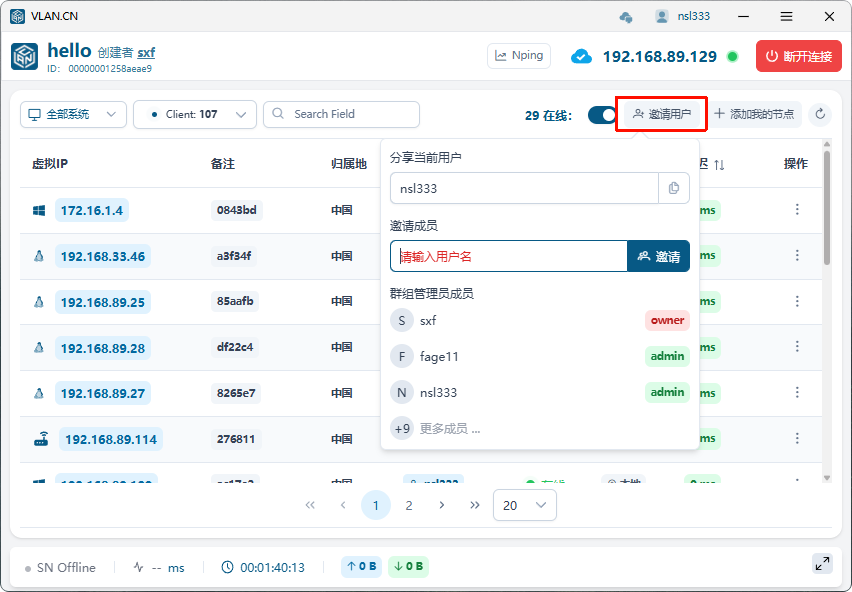Viewport: 852px width, 592px height.
Task: Jump to last page
Action: [475, 505]
